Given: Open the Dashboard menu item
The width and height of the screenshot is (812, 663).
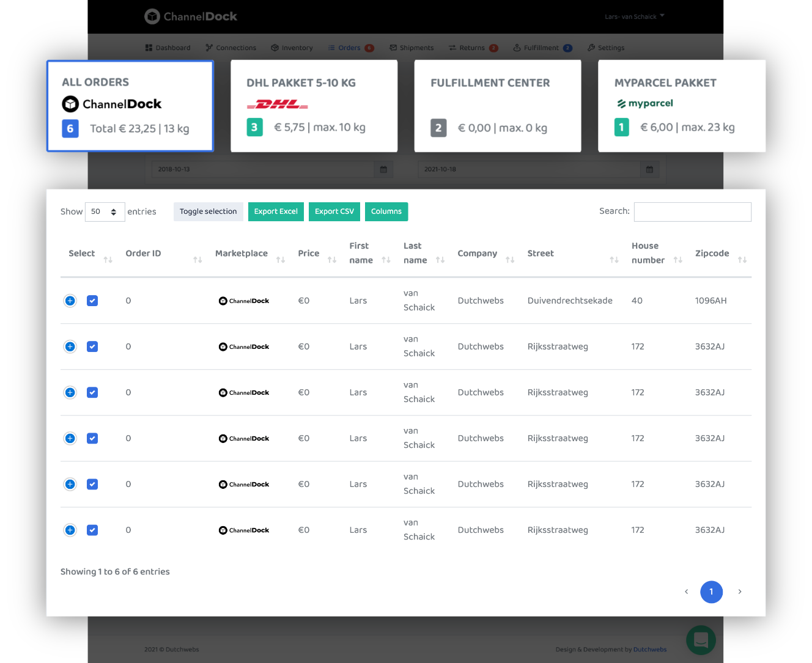Looking at the screenshot, I should click(x=168, y=48).
